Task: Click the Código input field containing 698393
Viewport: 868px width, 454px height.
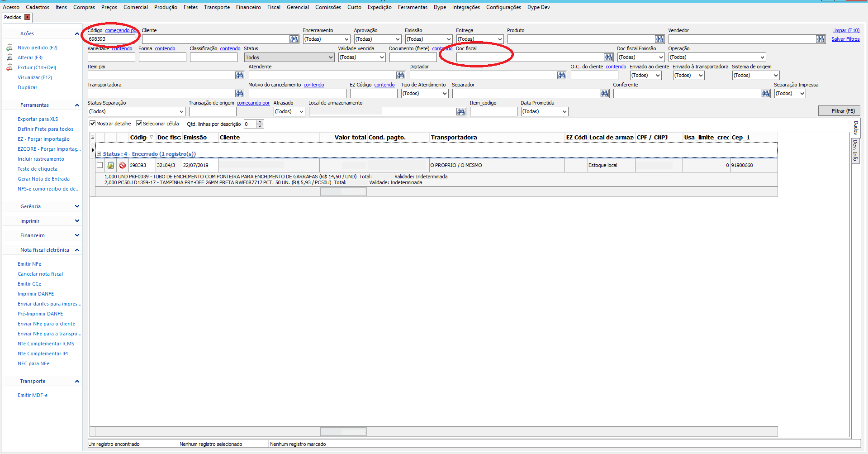Action: (111, 39)
